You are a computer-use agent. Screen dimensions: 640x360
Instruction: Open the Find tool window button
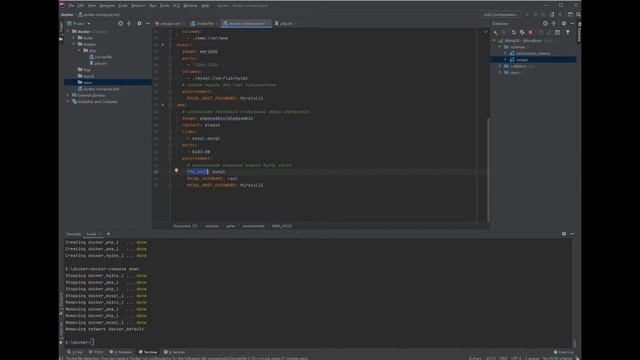click(75, 352)
